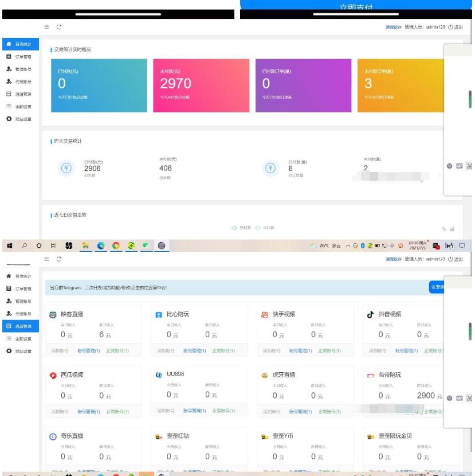Click 退出 logout link in top header
Screen dimensions: 475x476
456,27
